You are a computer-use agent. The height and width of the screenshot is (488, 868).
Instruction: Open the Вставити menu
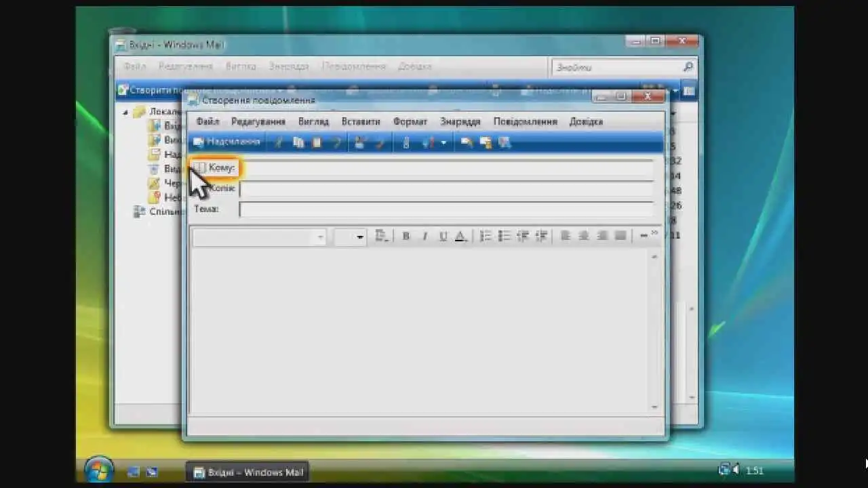pos(361,122)
